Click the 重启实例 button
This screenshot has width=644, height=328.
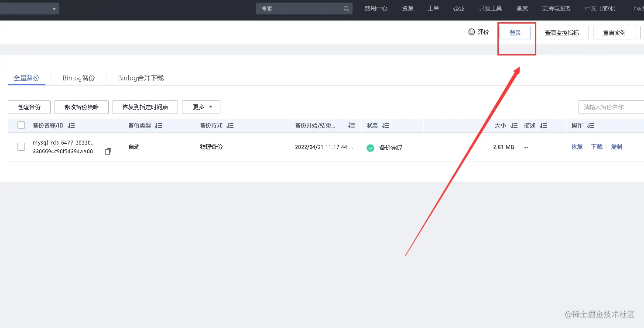click(x=614, y=32)
